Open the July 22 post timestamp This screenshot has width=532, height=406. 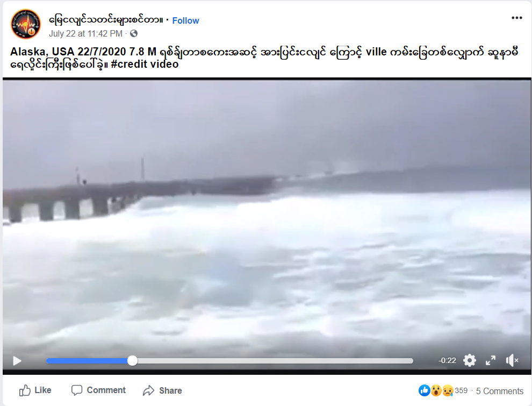click(85, 33)
